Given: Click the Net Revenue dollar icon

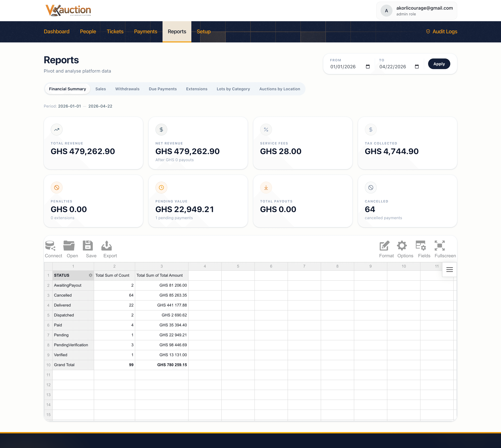Looking at the screenshot, I should pos(161,129).
